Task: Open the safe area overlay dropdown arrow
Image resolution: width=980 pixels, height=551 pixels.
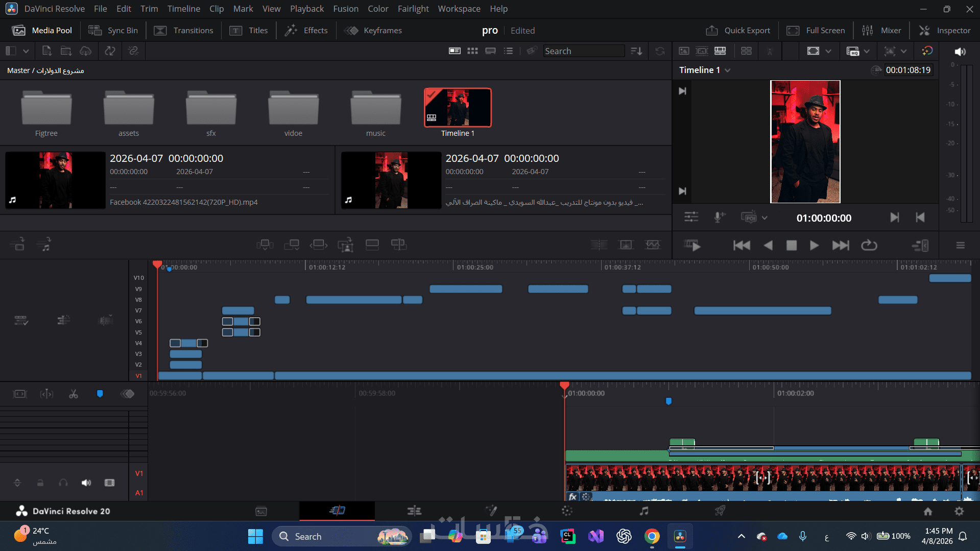Action: [x=904, y=51]
